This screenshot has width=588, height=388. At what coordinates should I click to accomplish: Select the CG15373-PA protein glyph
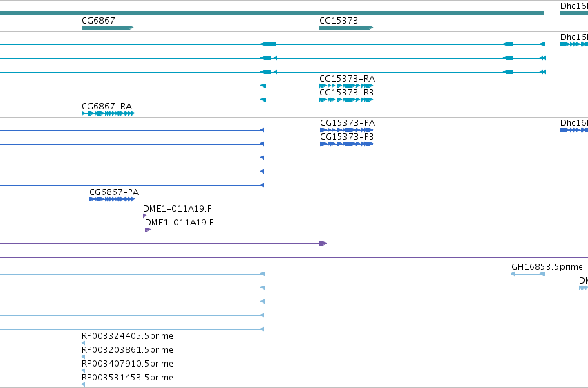pos(346,130)
